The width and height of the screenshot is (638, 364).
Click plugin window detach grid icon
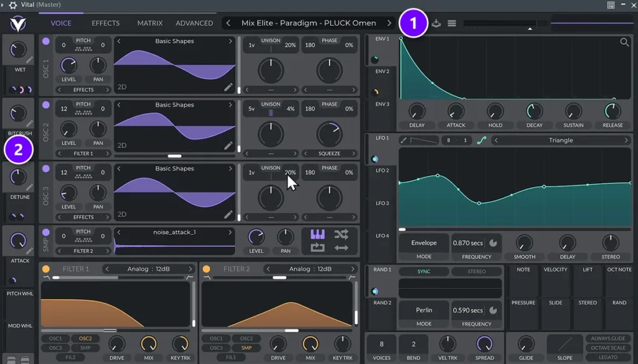click(x=611, y=5)
